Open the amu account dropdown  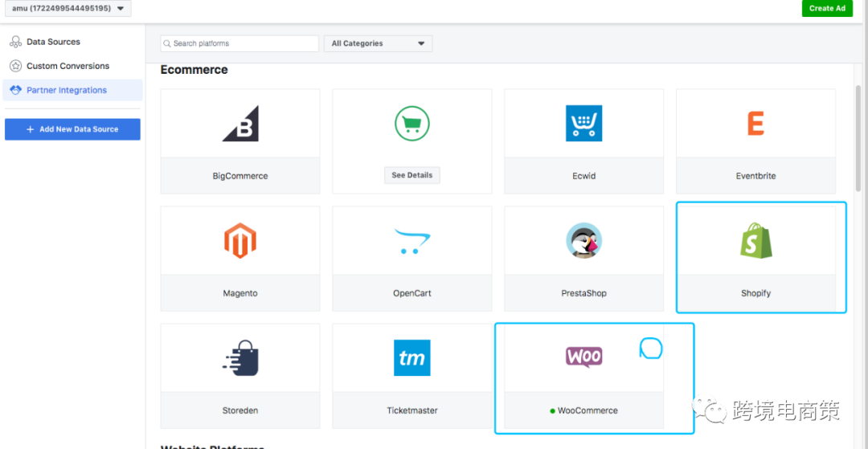tap(68, 8)
